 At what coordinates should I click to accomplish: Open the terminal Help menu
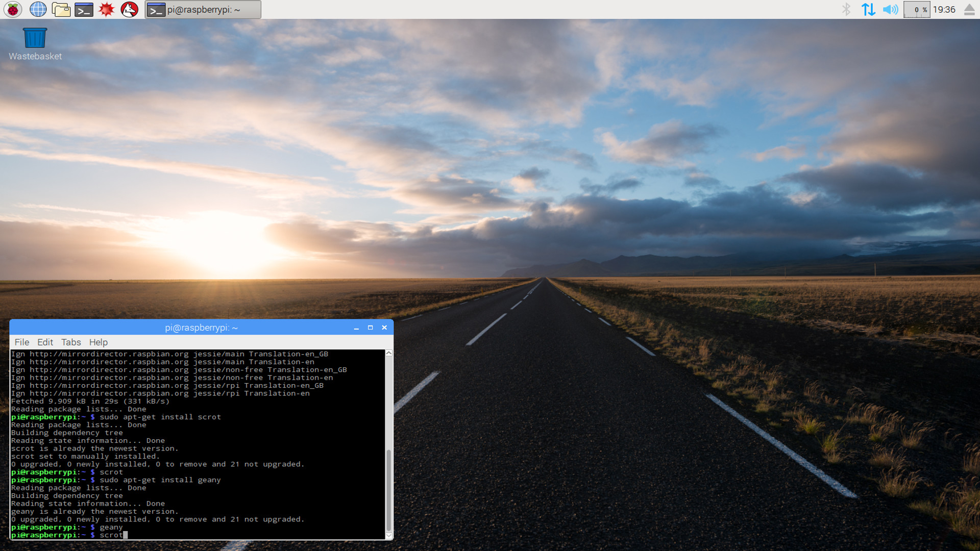pos(99,342)
